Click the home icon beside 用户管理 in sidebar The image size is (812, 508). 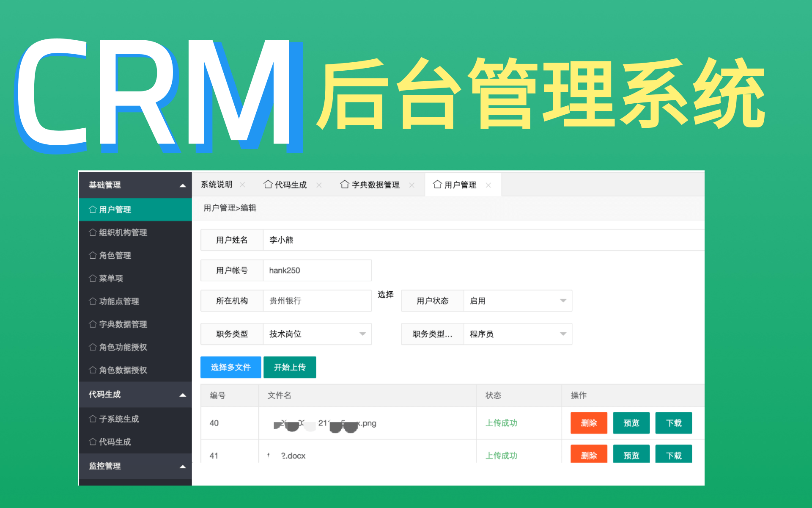(x=93, y=209)
